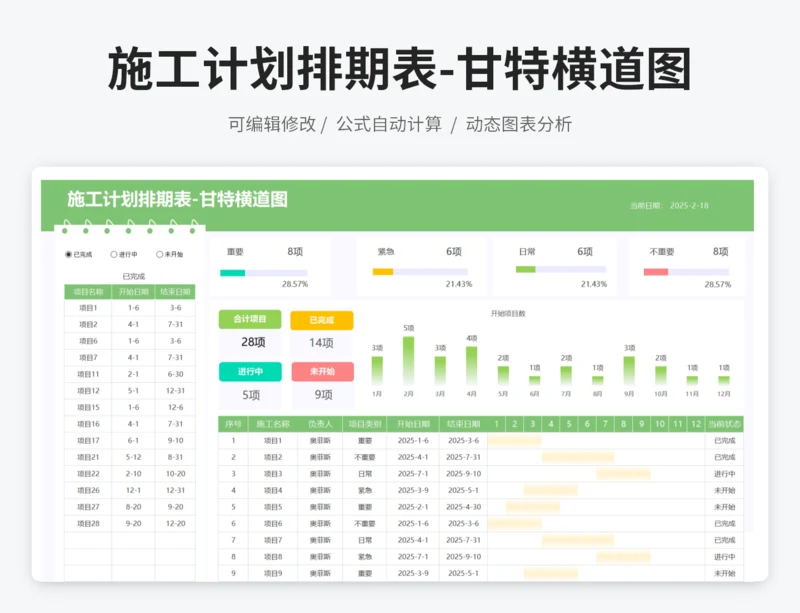
Task: Click the 项目21 start date 5-12
Action: tap(133, 457)
